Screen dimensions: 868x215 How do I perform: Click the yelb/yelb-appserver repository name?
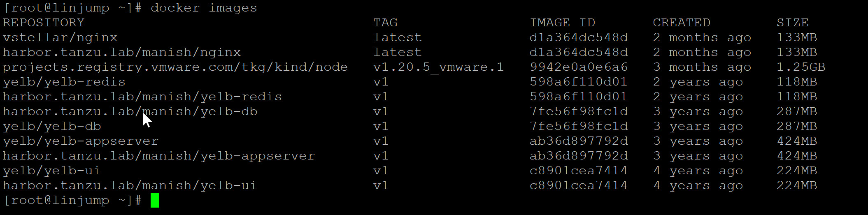click(81, 141)
